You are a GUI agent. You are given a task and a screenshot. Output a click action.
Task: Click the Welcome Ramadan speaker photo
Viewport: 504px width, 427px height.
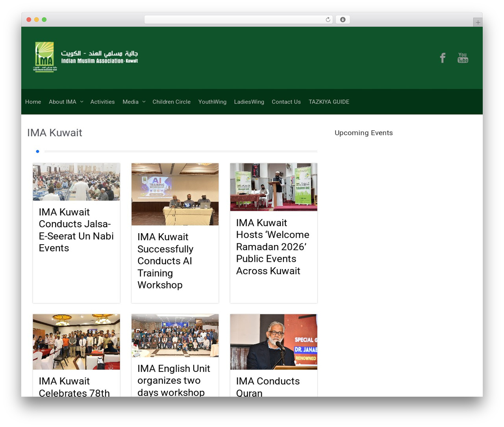point(274,187)
